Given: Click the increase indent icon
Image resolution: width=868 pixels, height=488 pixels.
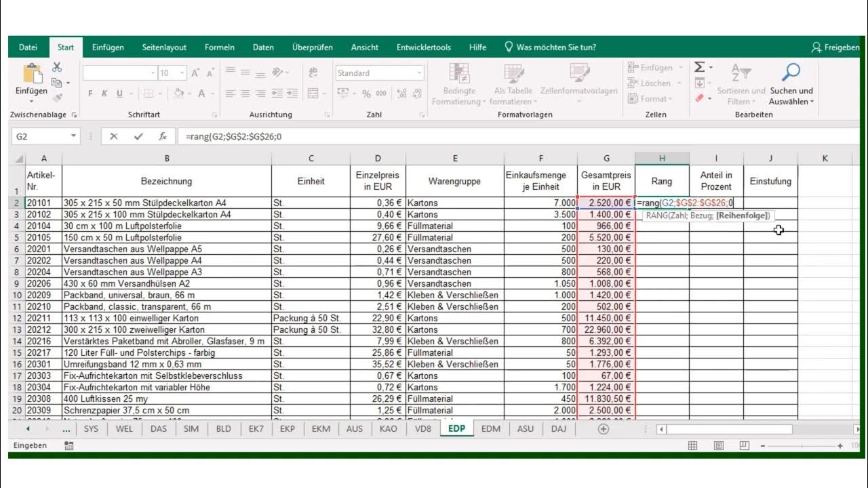Looking at the screenshot, I should 292,94.
